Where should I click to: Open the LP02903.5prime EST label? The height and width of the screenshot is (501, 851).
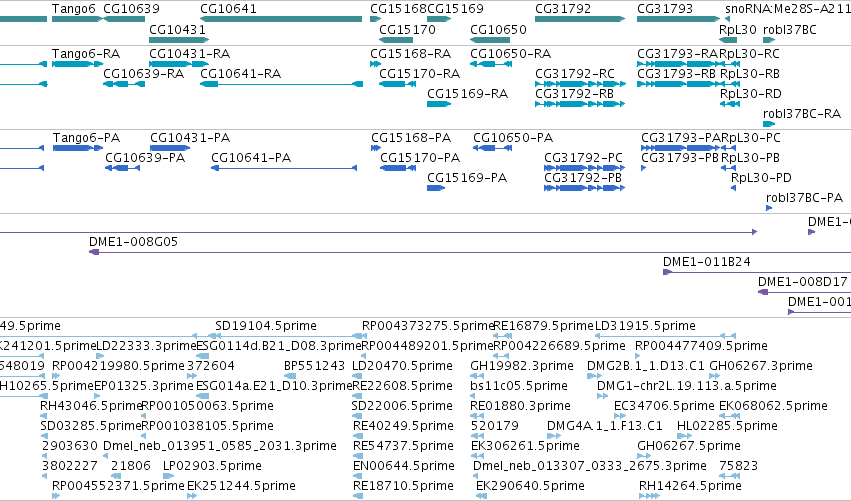212,467
